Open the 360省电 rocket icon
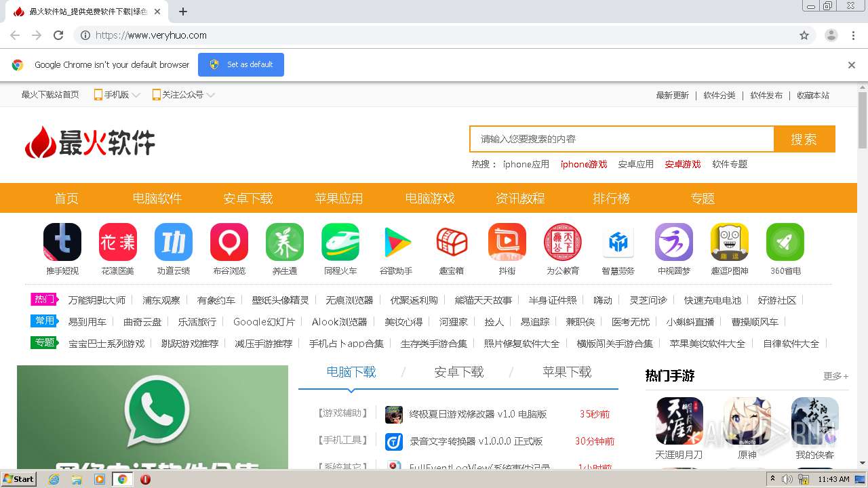The width and height of the screenshot is (868, 488). (785, 242)
